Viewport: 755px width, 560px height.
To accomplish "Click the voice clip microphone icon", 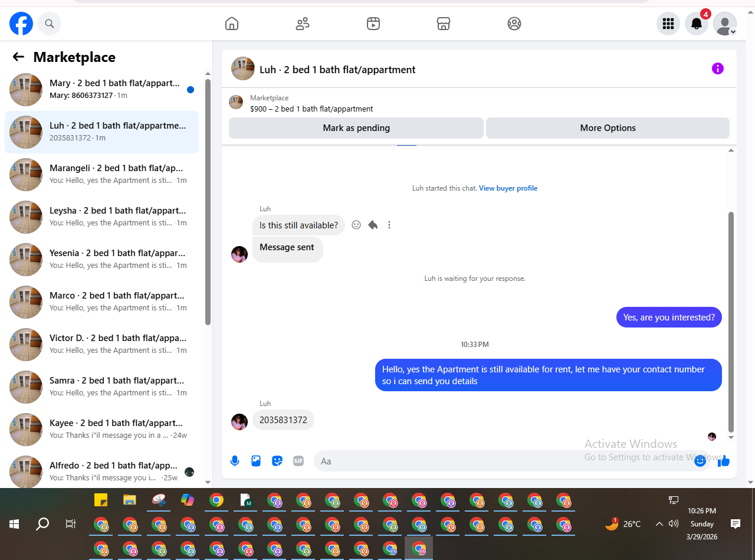I will coord(235,461).
